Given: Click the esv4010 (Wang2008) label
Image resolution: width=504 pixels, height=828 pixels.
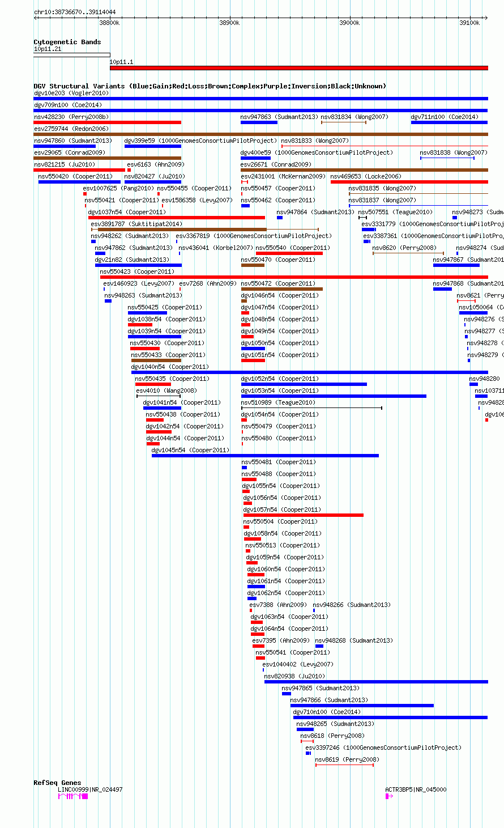Looking at the screenshot, I should [x=166, y=390].
